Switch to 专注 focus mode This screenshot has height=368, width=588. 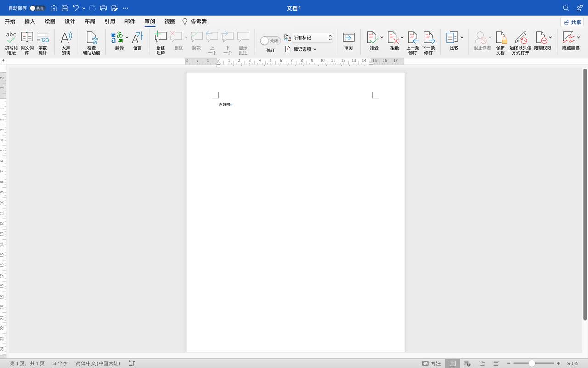(431, 363)
